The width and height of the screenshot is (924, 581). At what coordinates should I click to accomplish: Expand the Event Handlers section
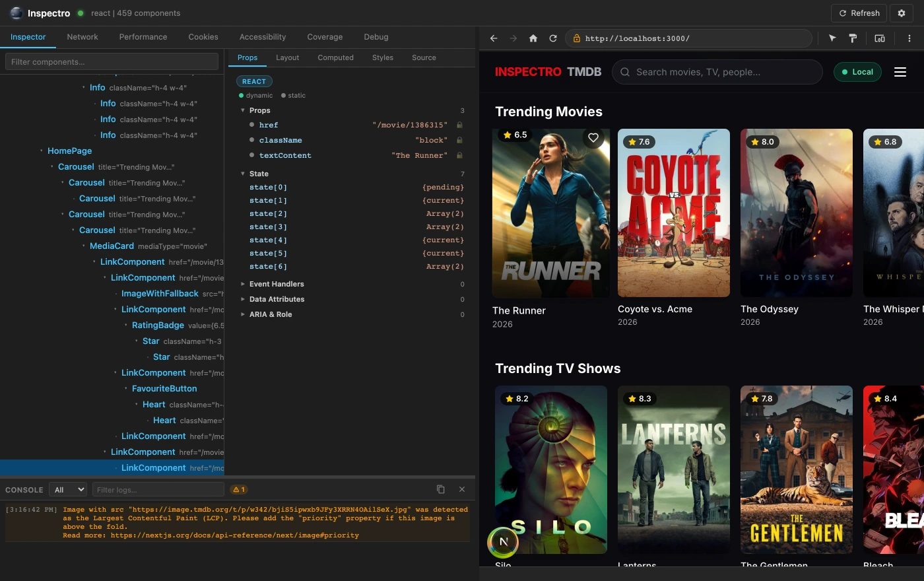(x=243, y=284)
